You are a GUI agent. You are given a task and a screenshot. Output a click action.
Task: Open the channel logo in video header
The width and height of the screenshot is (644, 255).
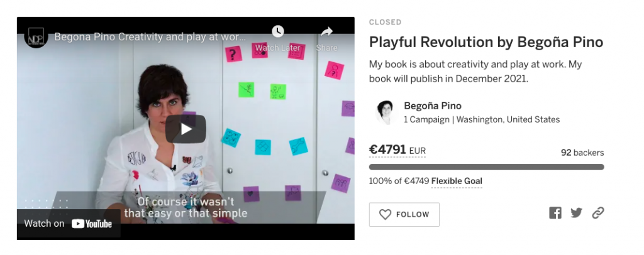pyautogui.click(x=36, y=37)
